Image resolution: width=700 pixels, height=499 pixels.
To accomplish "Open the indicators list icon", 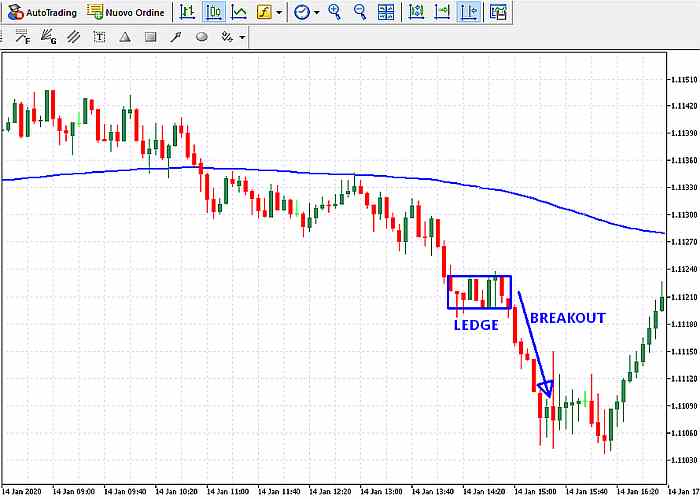I will 264,12.
